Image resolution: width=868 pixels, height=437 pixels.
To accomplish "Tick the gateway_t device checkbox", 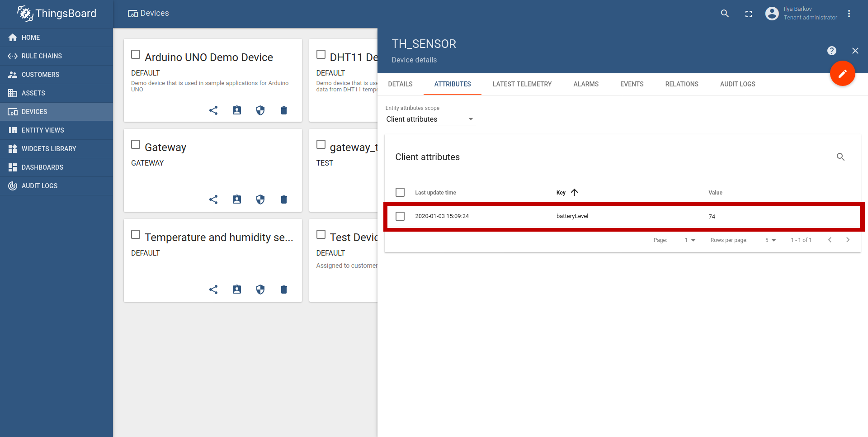I will [x=321, y=144].
